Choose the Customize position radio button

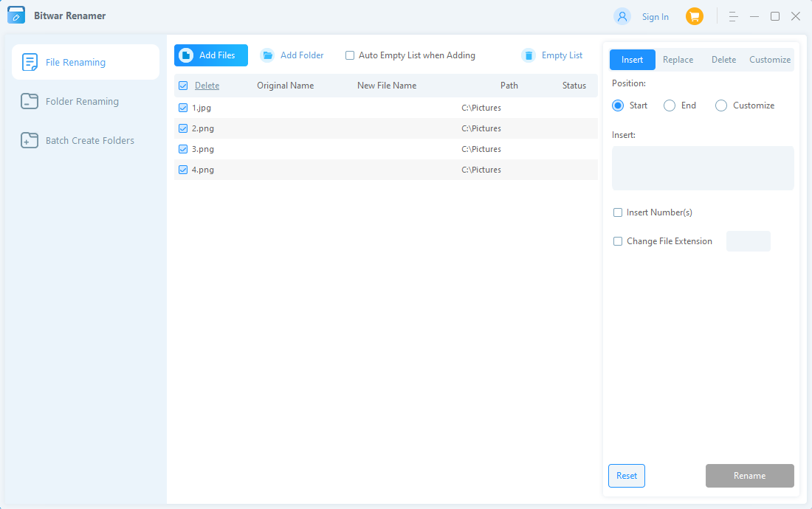(721, 105)
